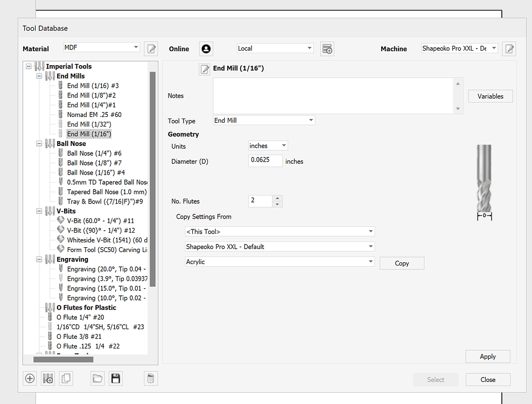Open the Tool Type End Mill dropdown
The width and height of the screenshot is (532, 404).
264,120
